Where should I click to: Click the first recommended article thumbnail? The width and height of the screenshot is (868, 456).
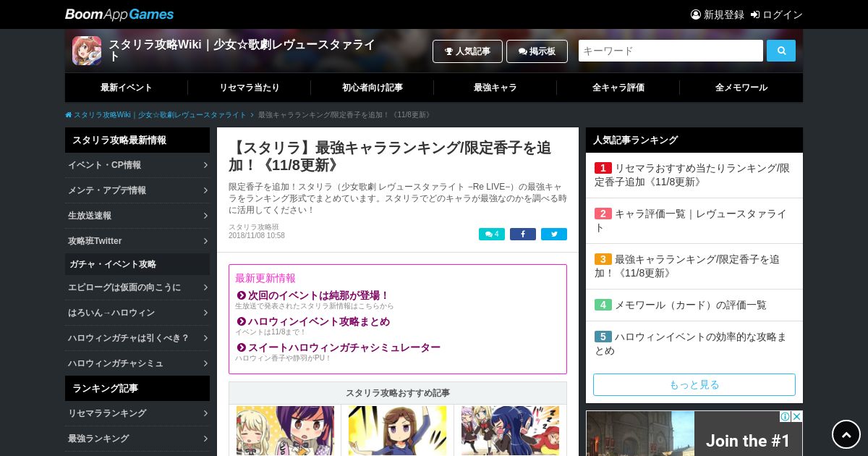[x=285, y=430]
